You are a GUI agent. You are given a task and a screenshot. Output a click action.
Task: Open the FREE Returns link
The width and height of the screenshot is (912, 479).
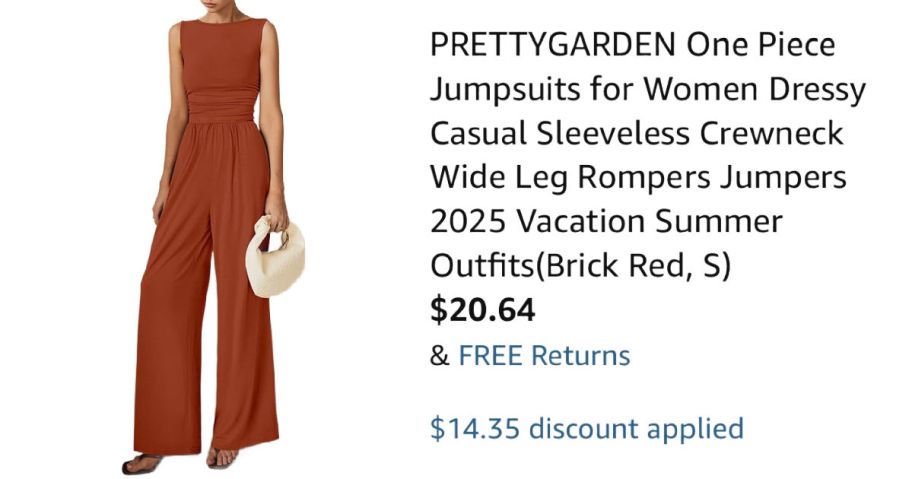click(544, 355)
